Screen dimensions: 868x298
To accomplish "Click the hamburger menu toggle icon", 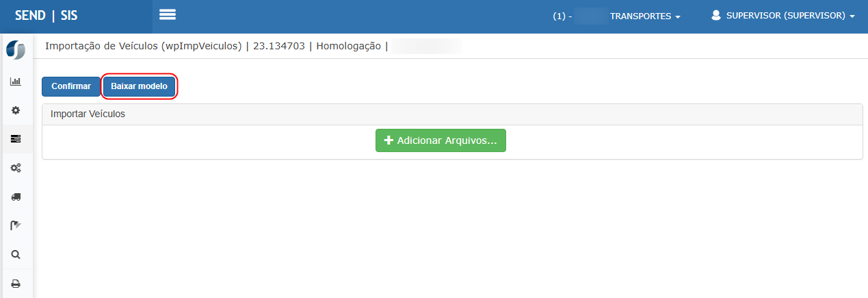I will coord(168,15).
